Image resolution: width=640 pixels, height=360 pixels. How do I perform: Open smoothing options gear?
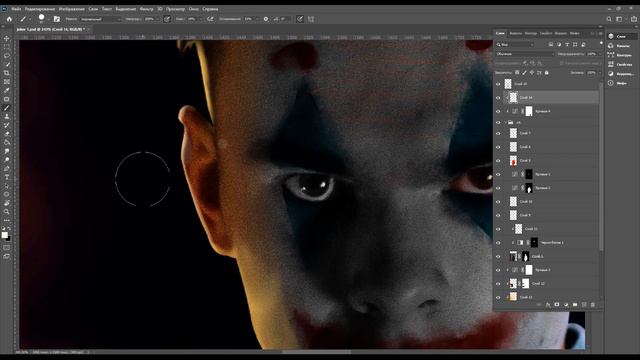pos(266,19)
